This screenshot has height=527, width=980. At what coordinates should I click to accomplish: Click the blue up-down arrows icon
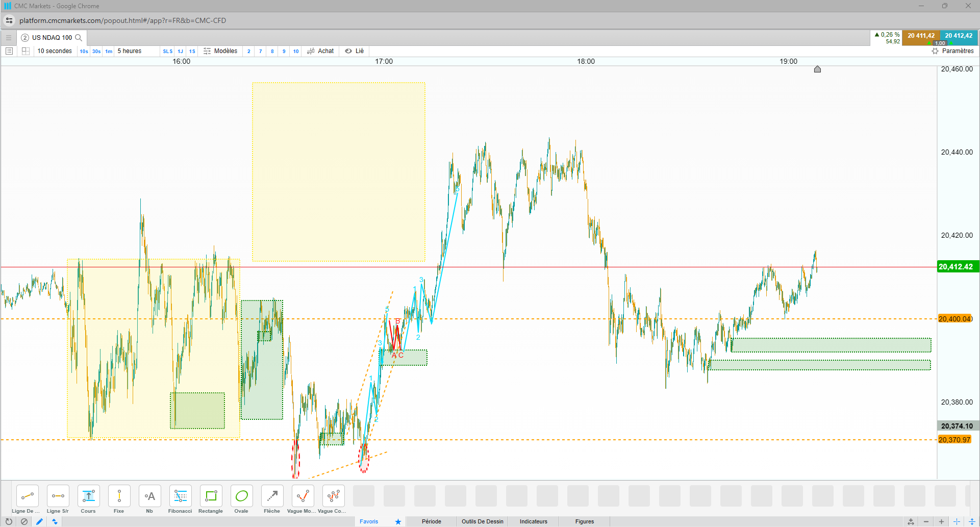(x=55, y=521)
